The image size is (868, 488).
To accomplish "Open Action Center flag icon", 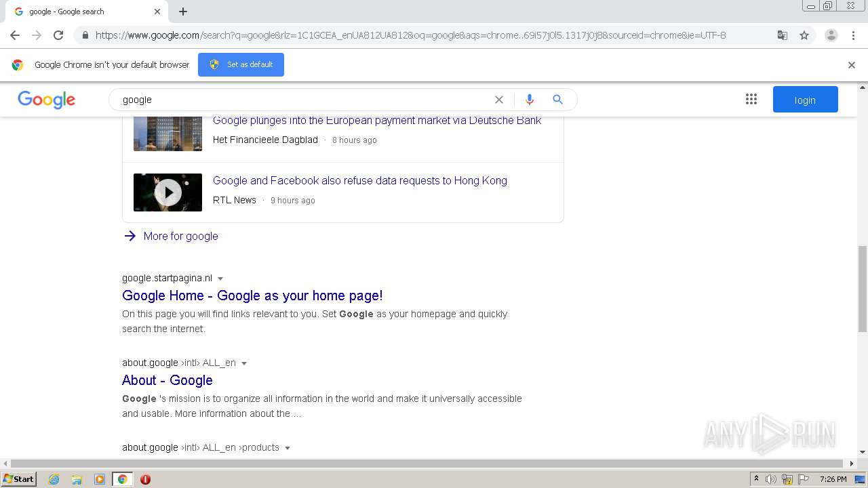I will pyautogui.click(x=804, y=479).
